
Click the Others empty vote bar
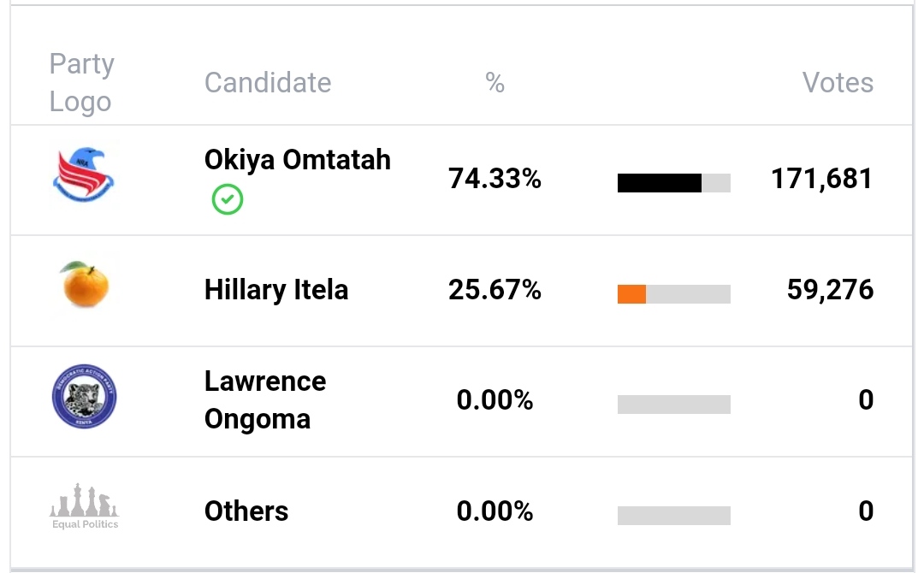[x=673, y=515]
